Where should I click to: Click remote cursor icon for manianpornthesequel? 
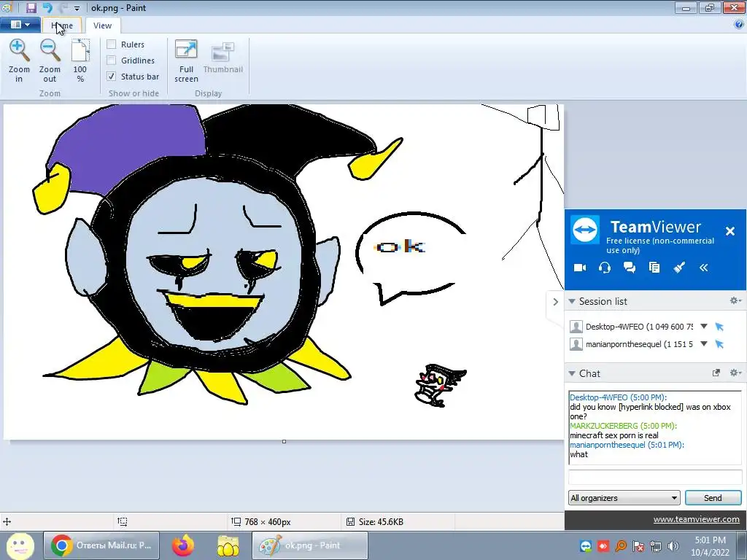[719, 344]
